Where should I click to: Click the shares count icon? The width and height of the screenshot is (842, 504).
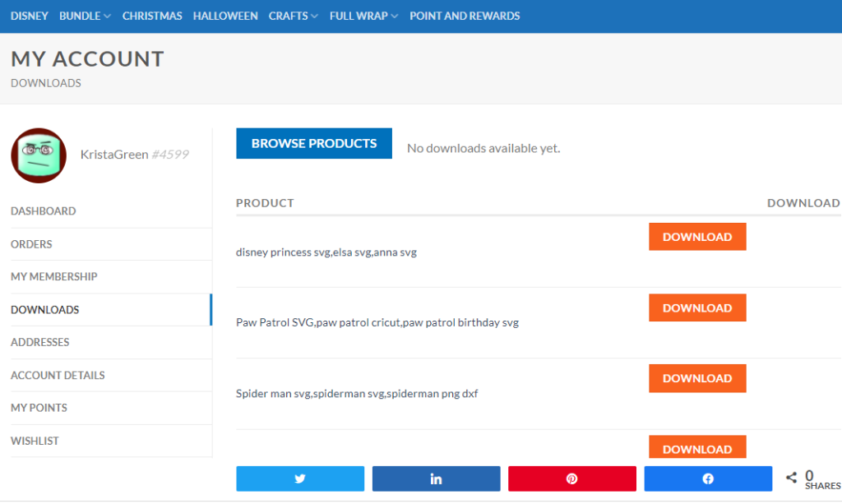(792, 477)
